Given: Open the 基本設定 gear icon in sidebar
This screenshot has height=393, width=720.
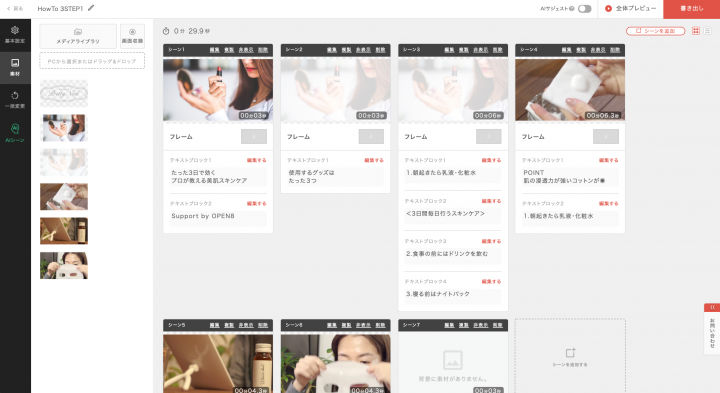Looking at the screenshot, I should coord(15,34).
